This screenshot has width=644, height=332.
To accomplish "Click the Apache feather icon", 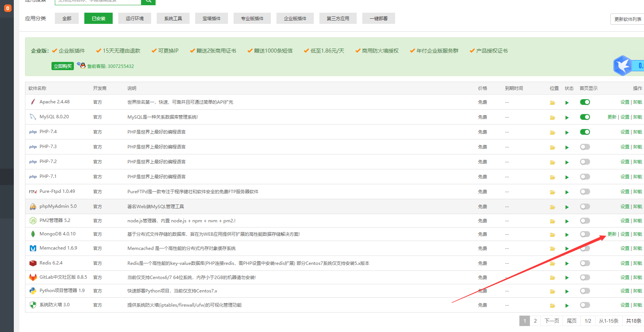I will click(33, 102).
